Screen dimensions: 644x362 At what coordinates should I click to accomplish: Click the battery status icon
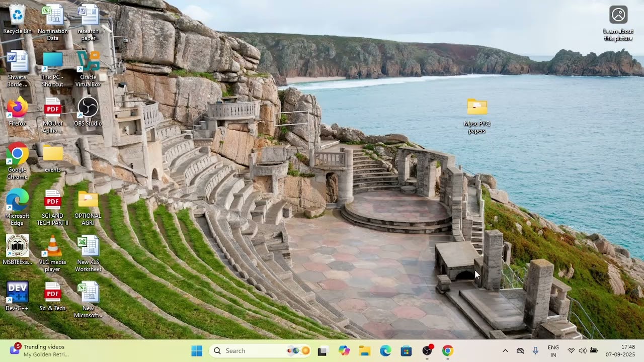click(594, 351)
